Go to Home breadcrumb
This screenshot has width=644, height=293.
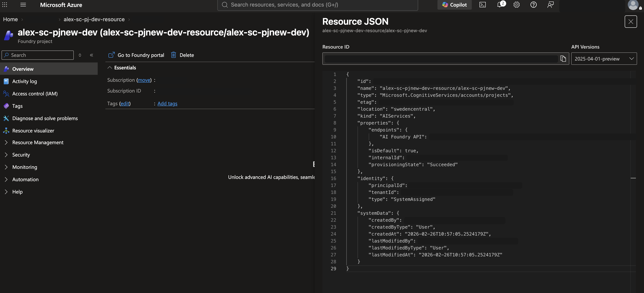10,19
